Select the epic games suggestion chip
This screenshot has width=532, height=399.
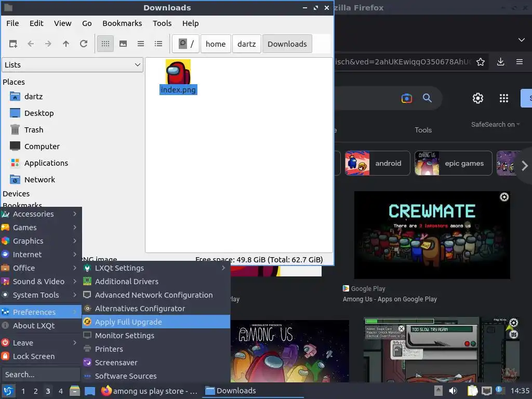point(453,163)
